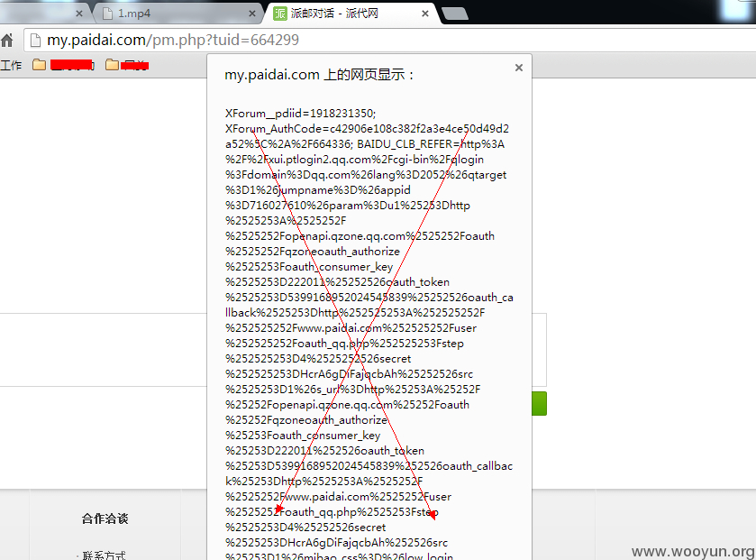Switch to the 派邮对话 - 派代网 tab
Image resolution: width=756 pixels, height=560 pixels.
pyautogui.click(x=352, y=14)
